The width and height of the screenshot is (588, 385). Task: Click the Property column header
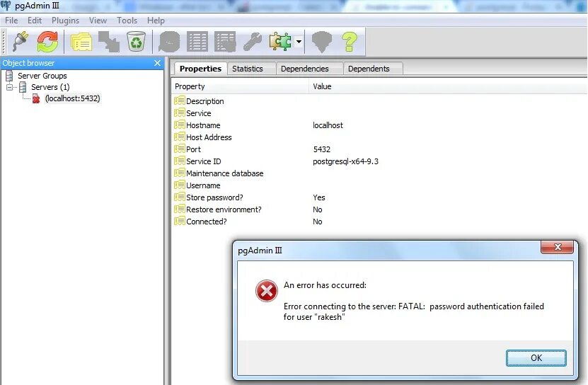(240, 86)
